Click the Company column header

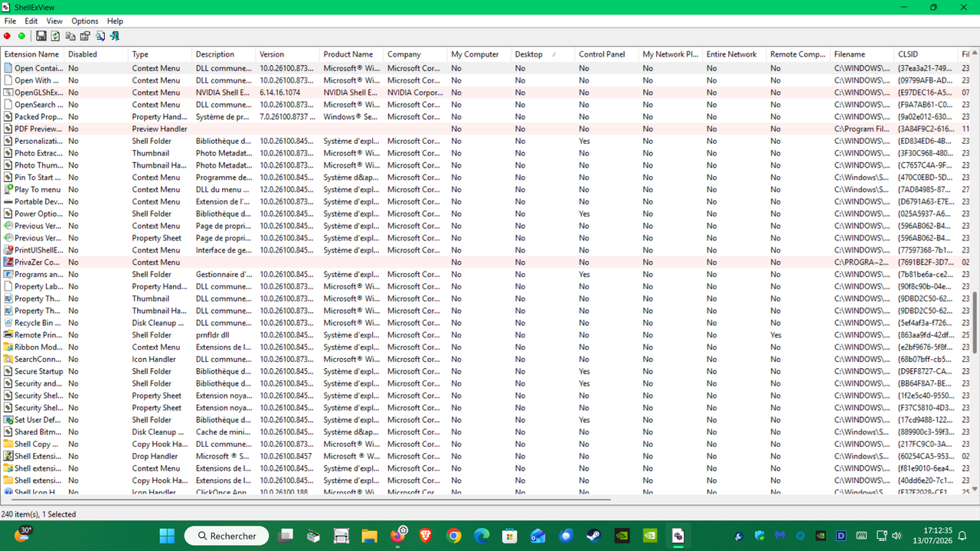415,54
